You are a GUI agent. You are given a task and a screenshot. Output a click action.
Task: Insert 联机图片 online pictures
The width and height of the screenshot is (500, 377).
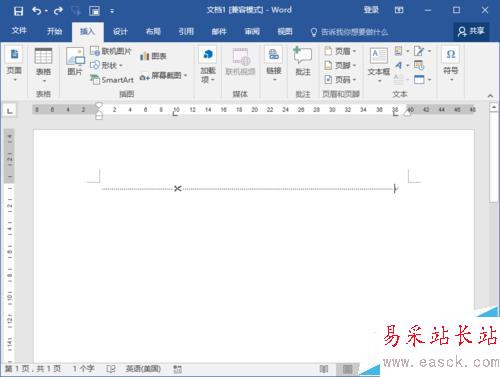point(111,51)
